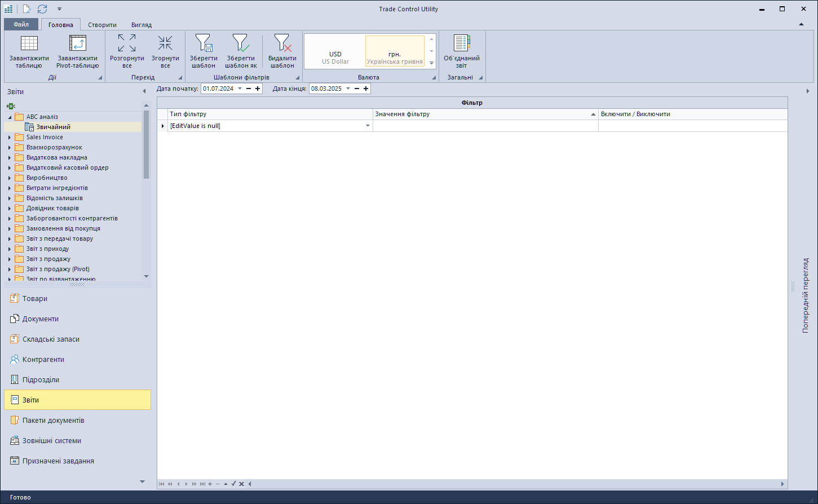
Task: Open the Попередній перегляд side panel
Action: (805, 295)
